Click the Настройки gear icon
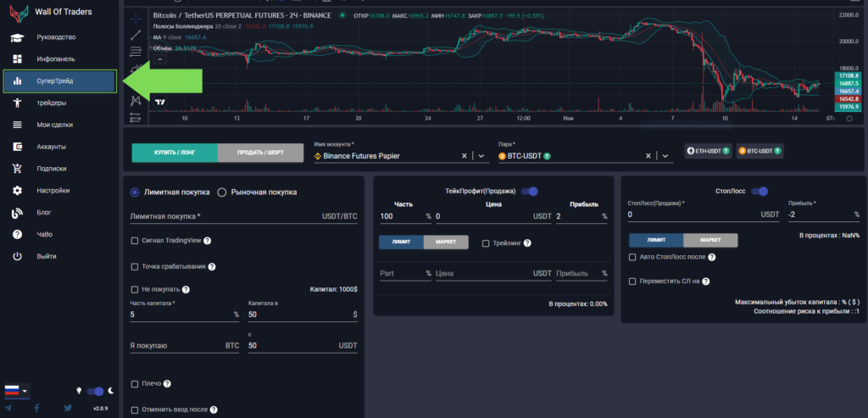This screenshot has height=418, width=868. [17, 191]
